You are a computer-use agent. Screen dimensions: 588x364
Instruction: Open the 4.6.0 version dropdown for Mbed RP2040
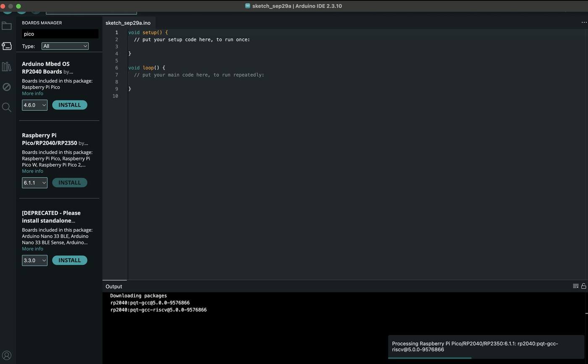point(34,105)
